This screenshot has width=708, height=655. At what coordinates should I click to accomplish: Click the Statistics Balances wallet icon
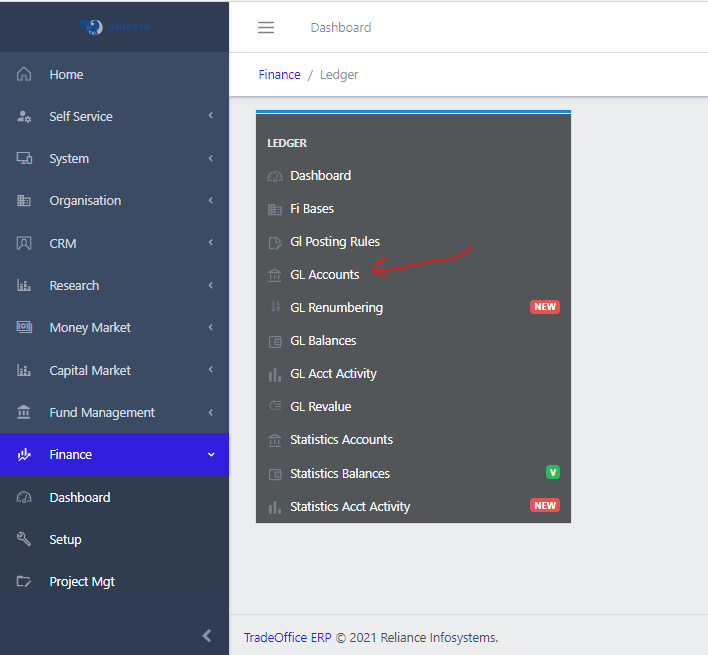click(275, 474)
